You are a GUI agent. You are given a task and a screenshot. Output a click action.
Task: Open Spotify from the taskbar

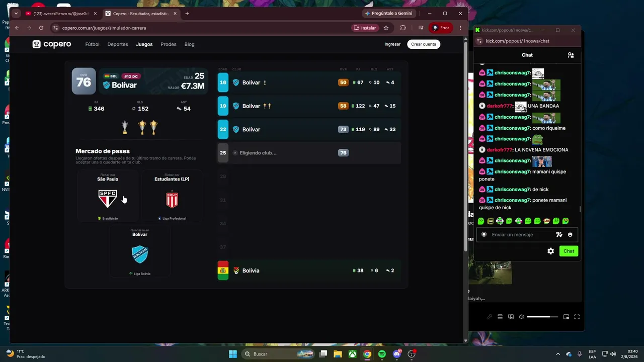pyautogui.click(x=382, y=354)
